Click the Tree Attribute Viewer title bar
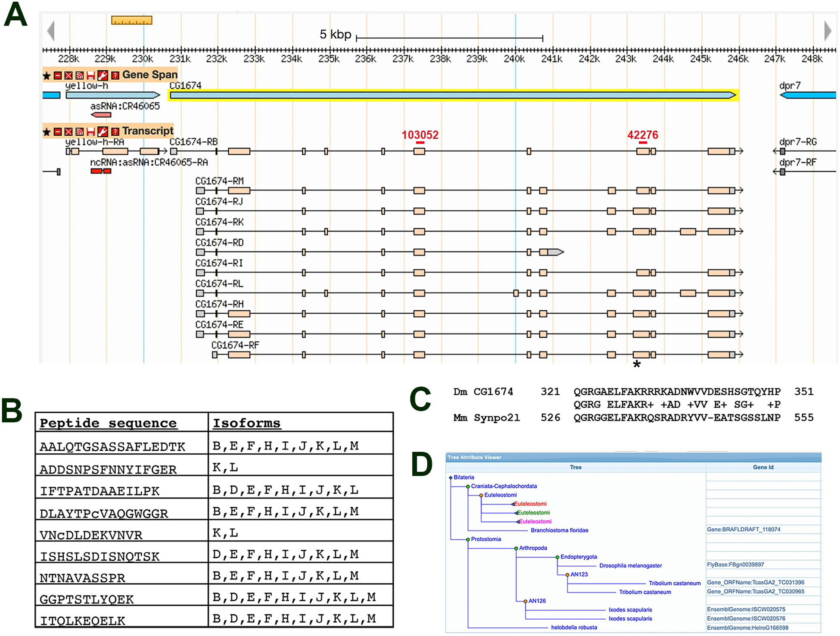 click(633, 457)
